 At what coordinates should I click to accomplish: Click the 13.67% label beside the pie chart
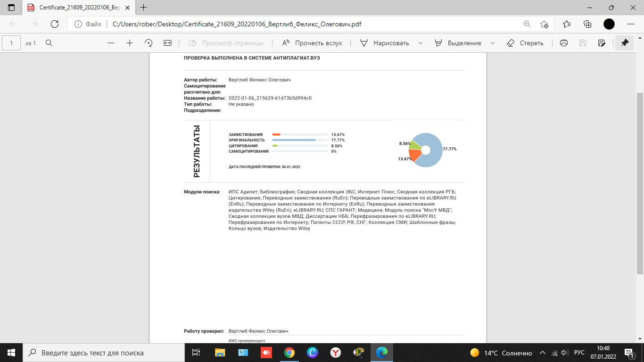click(x=405, y=159)
